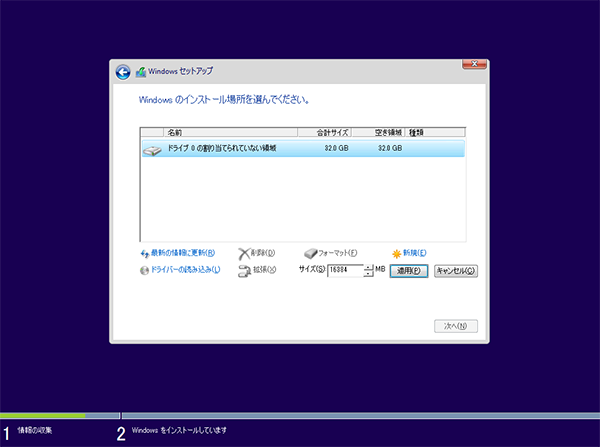600x447 pixels.
Task: Click the 空き領域 column header
Action: (378, 132)
